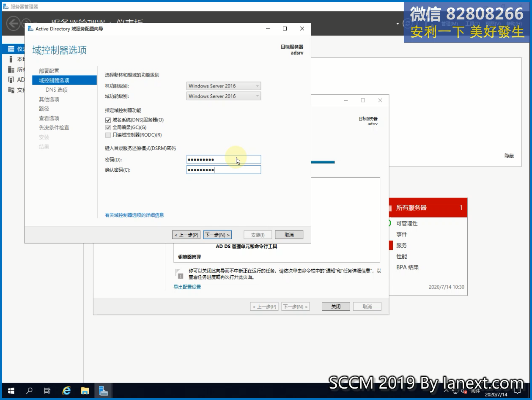Maximize the AD DS configuration wizard window

[x=285, y=29]
